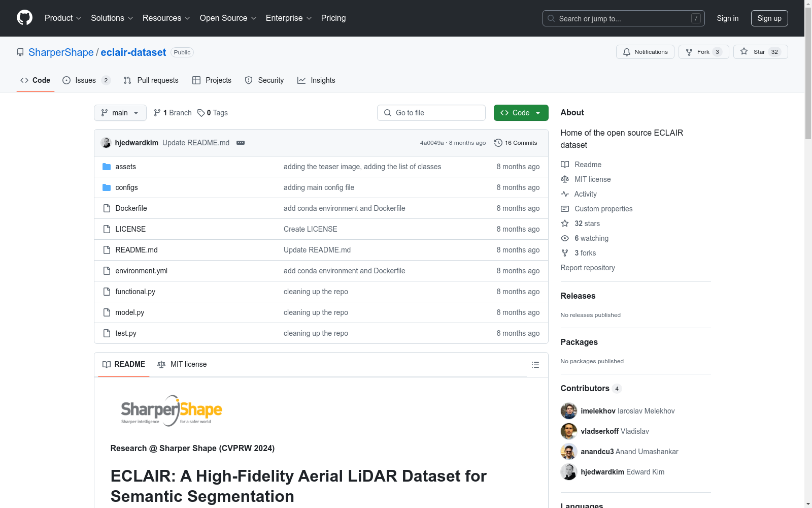
Task: Click the README.md file icon
Action: (x=107, y=250)
